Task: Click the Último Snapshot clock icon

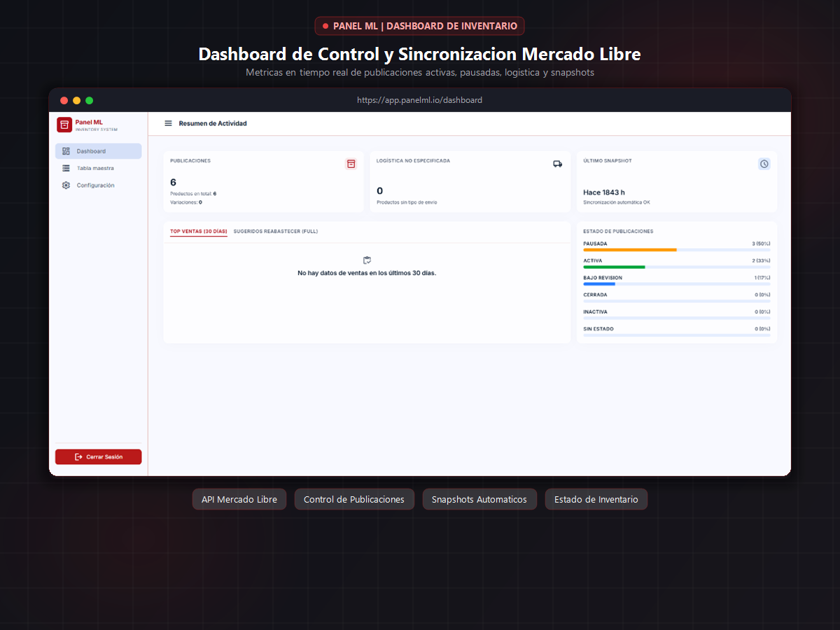Action: coord(764,164)
